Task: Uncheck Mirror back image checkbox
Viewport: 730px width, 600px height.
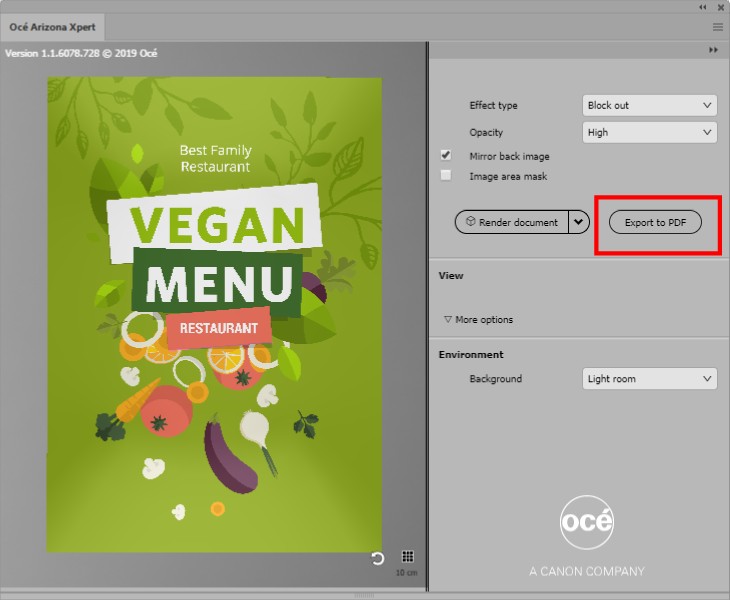Action: [x=446, y=156]
